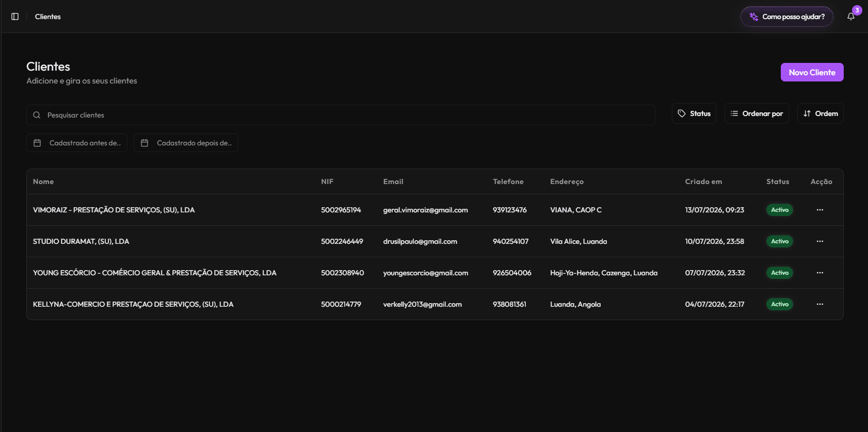Toggle the sidebar panel icon

point(15,16)
